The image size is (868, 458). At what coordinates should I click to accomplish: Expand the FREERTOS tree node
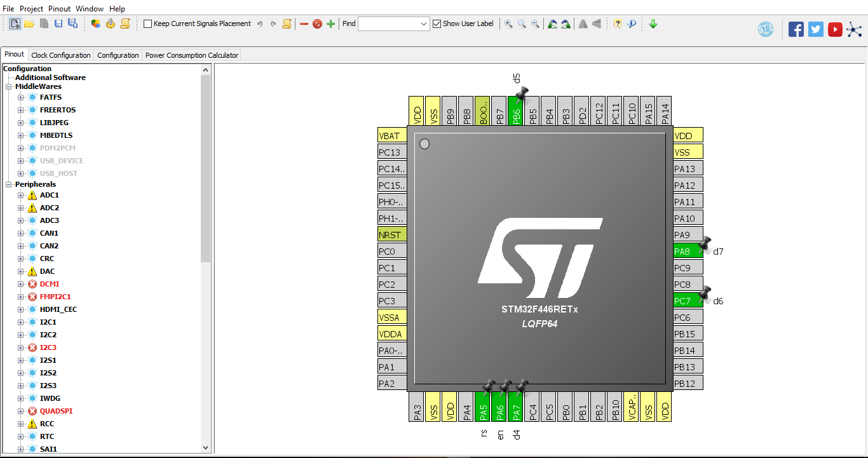point(20,110)
